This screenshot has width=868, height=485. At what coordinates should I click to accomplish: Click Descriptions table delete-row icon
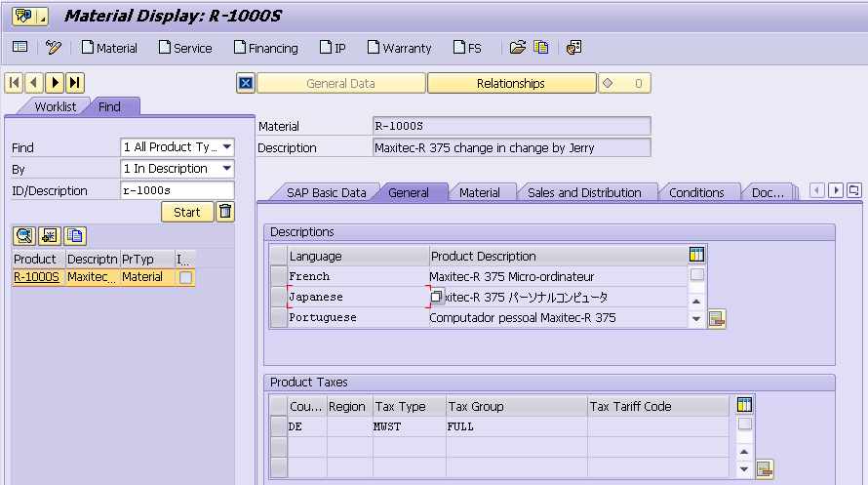click(x=716, y=319)
